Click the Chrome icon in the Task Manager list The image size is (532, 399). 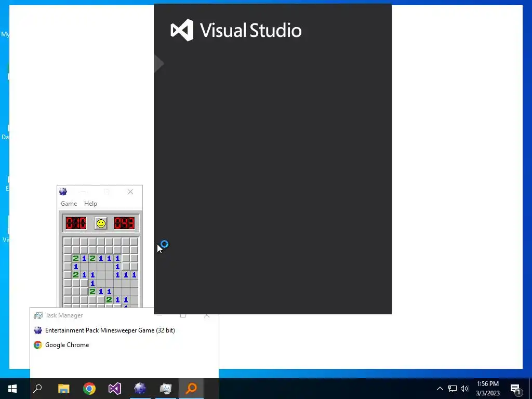pyautogui.click(x=38, y=345)
